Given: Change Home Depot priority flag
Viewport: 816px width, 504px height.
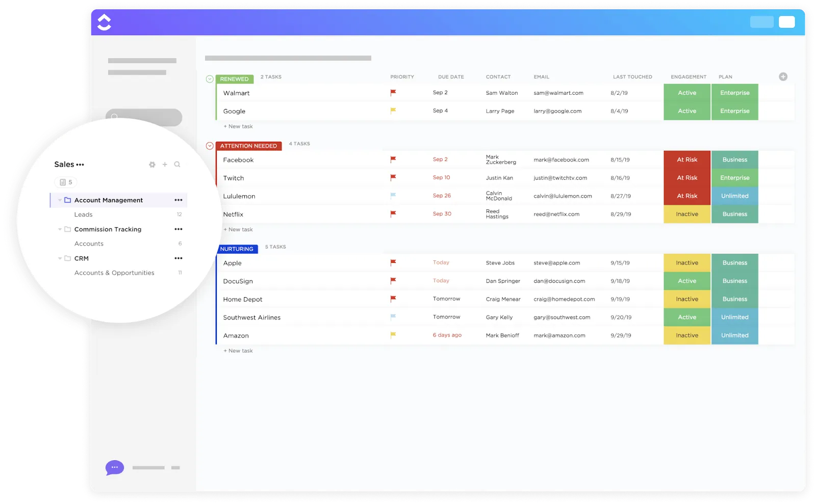Looking at the screenshot, I should click(x=393, y=299).
